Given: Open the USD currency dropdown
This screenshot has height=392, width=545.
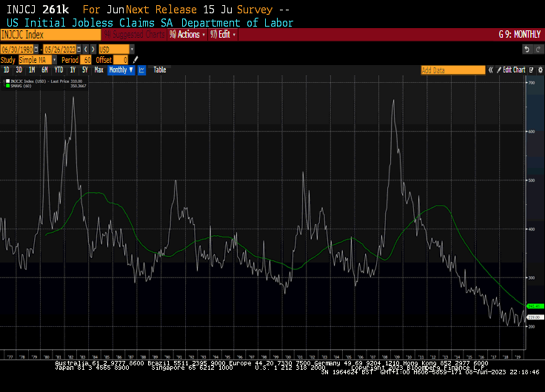Looking at the screenshot, I should click(x=132, y=49).
